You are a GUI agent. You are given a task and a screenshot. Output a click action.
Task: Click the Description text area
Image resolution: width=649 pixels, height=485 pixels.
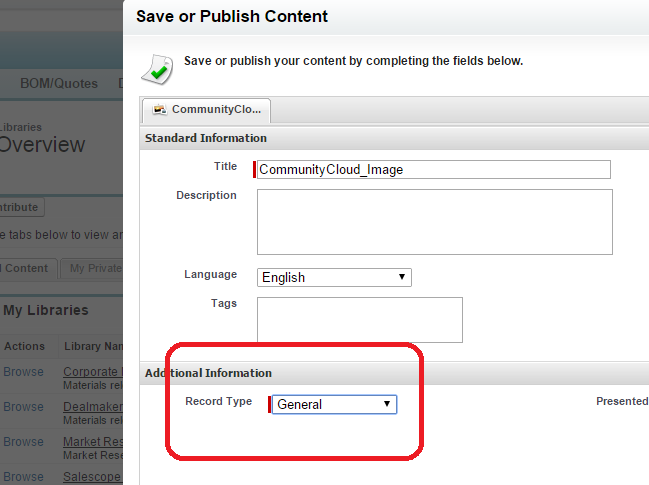(434, 222)
